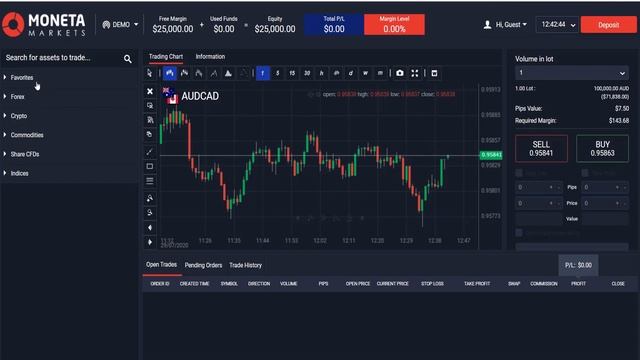This screenshot has width=640, height=360.
Task: Select the trend line drawing tool
Action: tap(150, 152)
